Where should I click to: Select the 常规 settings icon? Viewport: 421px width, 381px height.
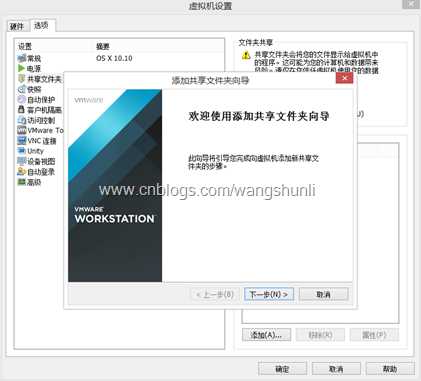[22, 58]
